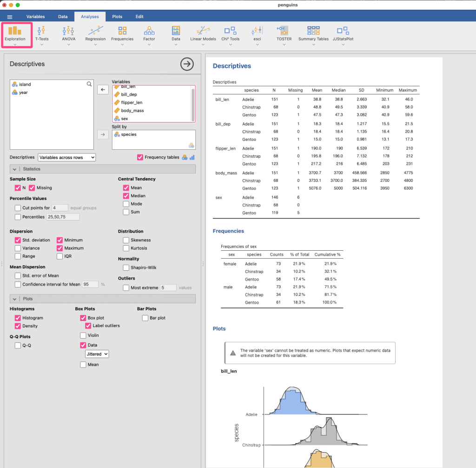
Task: Expand dropdown chevron under Summary Tables
Action: [314, 45]
